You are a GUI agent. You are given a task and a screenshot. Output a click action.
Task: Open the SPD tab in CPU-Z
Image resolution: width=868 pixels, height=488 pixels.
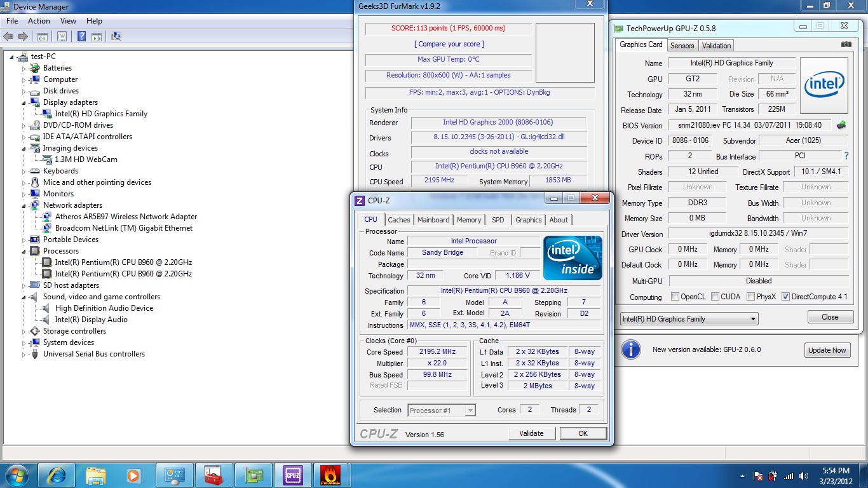[498, 220]
